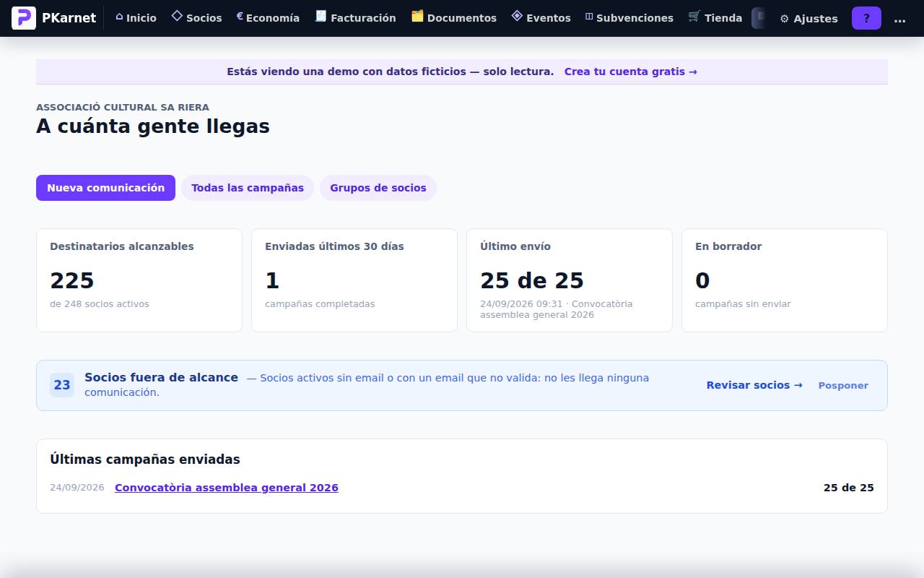Viewport: 924px width, 578px height.
Task: Click the PKarnet logo
Action: tap(54, 18)
